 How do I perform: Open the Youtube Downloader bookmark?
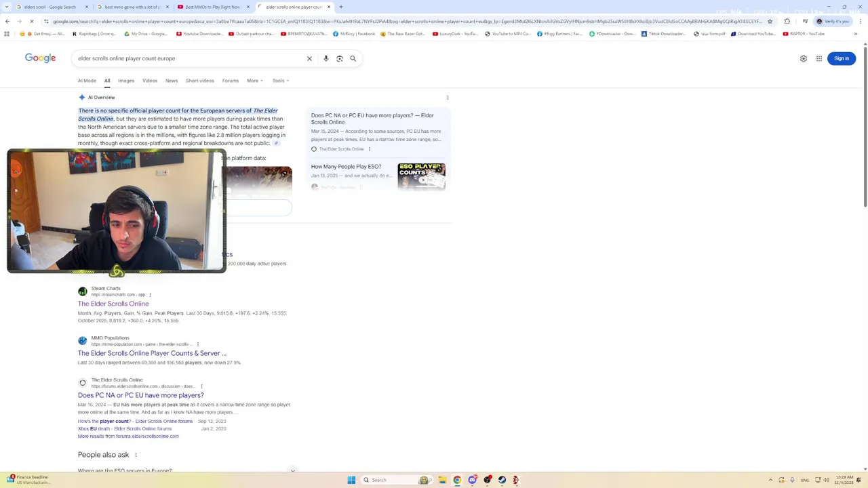coord(199,34)
